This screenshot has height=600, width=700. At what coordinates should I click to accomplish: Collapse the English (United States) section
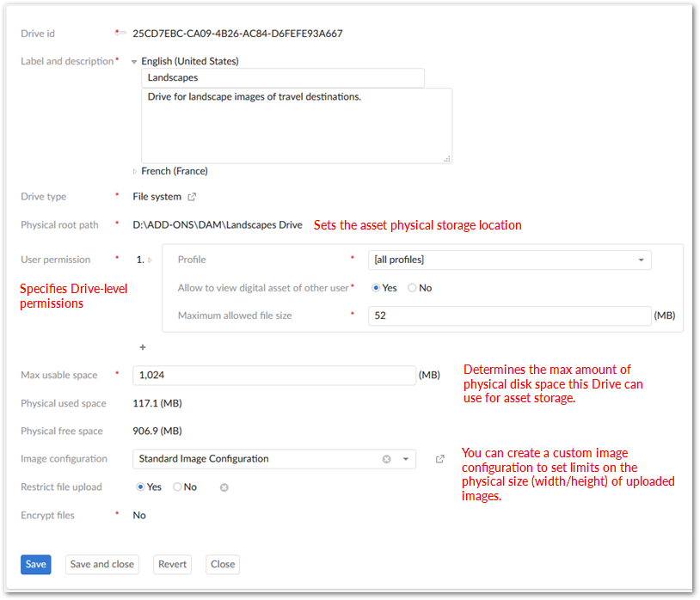[134, 62]
